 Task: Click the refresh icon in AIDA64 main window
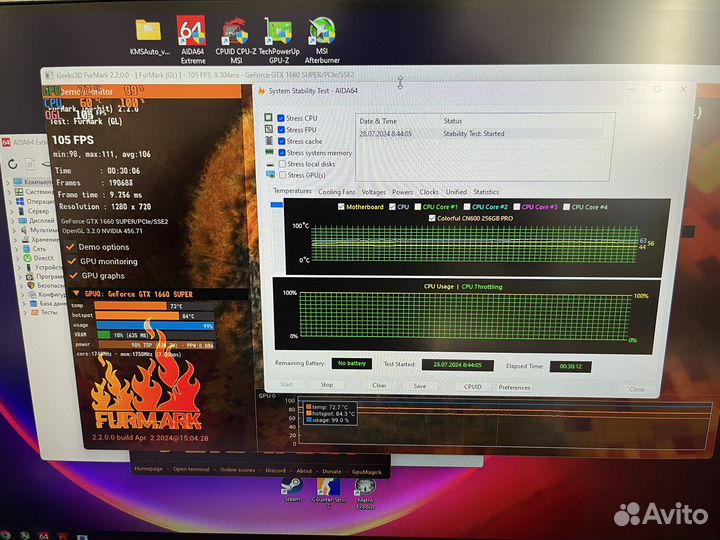(x=12, y=163)
